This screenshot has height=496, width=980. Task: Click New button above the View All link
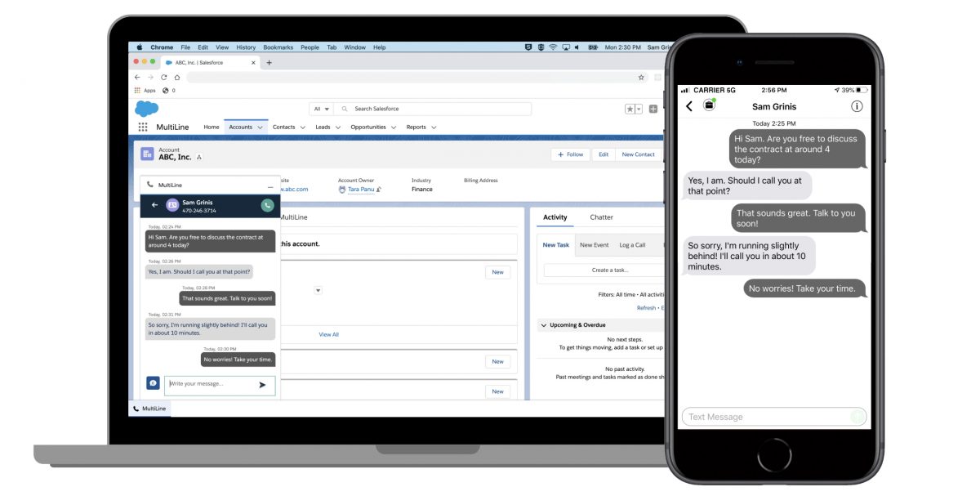497,272
